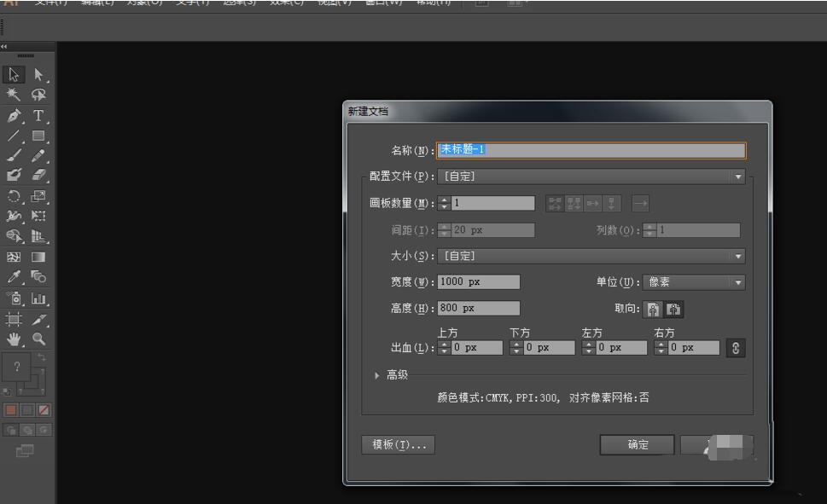Image resolution: width=827 pixels, height=504 pixels.
Task: Expand the 高级 advanced section
Action: point(376,374)
